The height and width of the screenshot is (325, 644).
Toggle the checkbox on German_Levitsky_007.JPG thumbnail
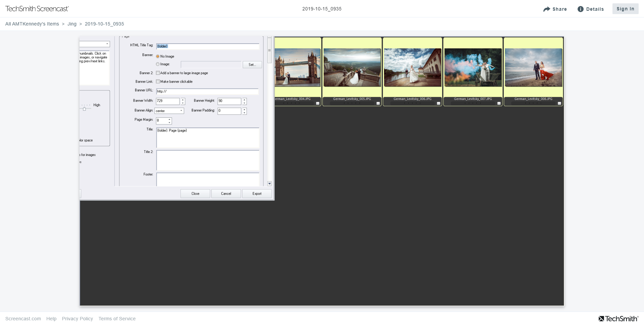[x=499, y=103]
